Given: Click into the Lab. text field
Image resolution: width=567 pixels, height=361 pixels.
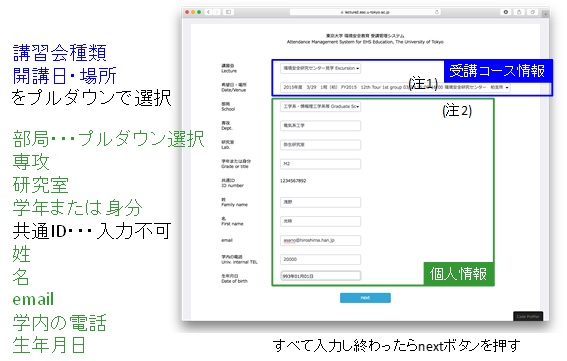Looking at the screenshot, I should click(320, 145).
